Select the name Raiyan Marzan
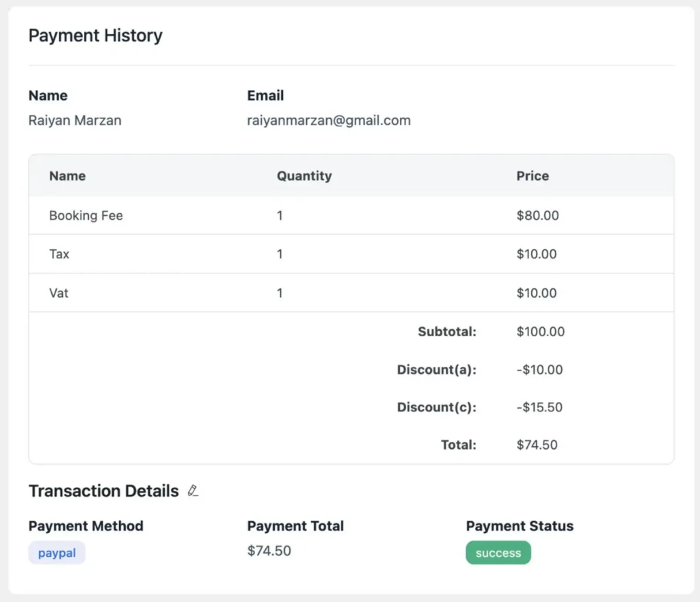This screenshot has width=700, height=602. click(75, 120)
